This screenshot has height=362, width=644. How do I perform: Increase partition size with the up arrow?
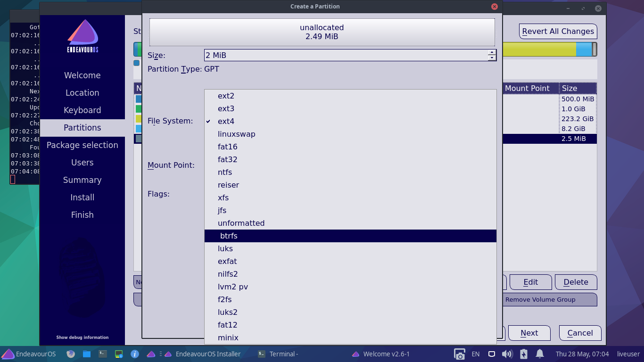coord(492,52)
